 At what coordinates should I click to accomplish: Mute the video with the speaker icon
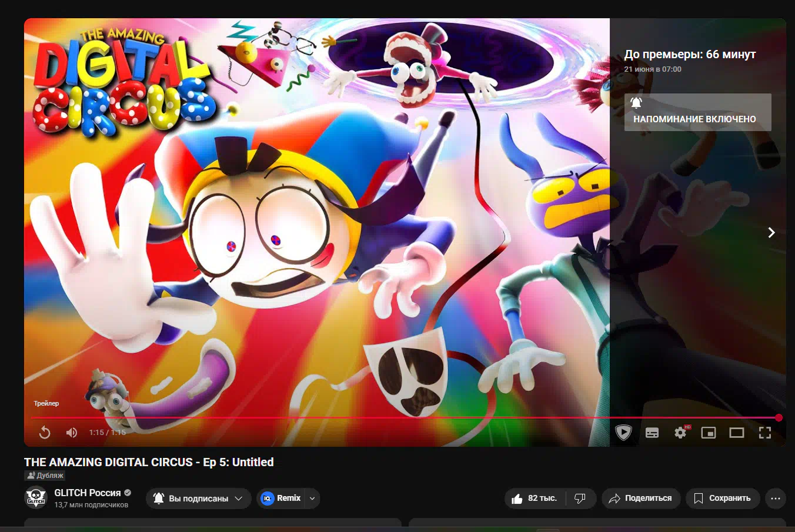click(72, 433)
